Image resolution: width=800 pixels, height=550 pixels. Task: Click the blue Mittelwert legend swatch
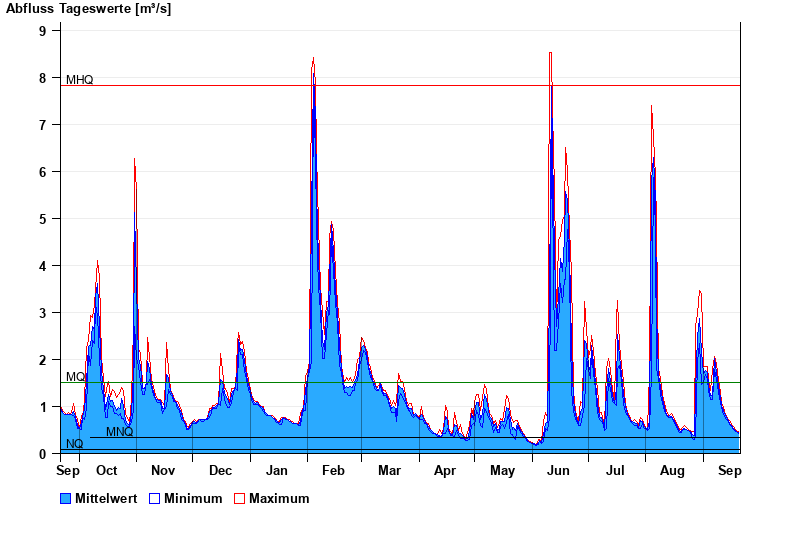66,498
